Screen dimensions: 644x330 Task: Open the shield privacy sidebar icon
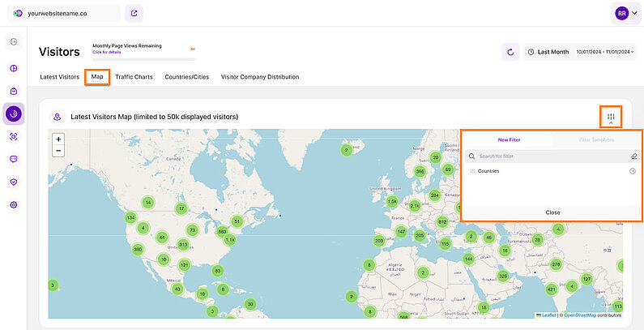click(14, 182)
